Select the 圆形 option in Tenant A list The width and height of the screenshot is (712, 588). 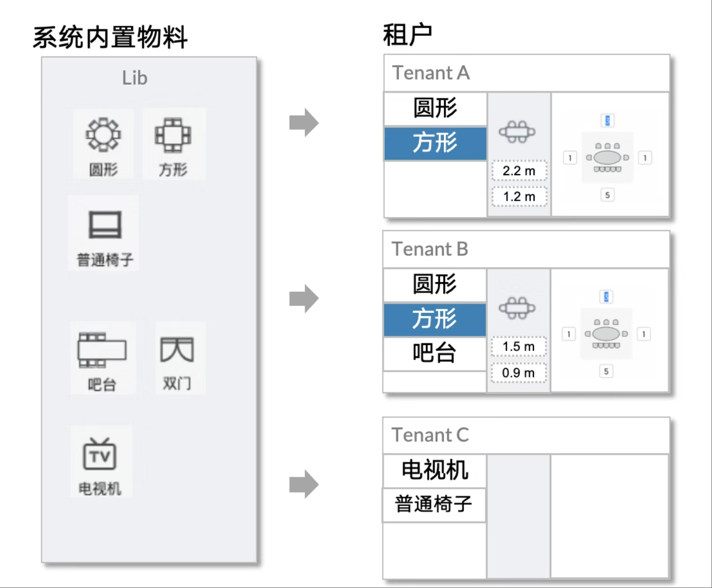pyautogui.click(x=435, y=108)
